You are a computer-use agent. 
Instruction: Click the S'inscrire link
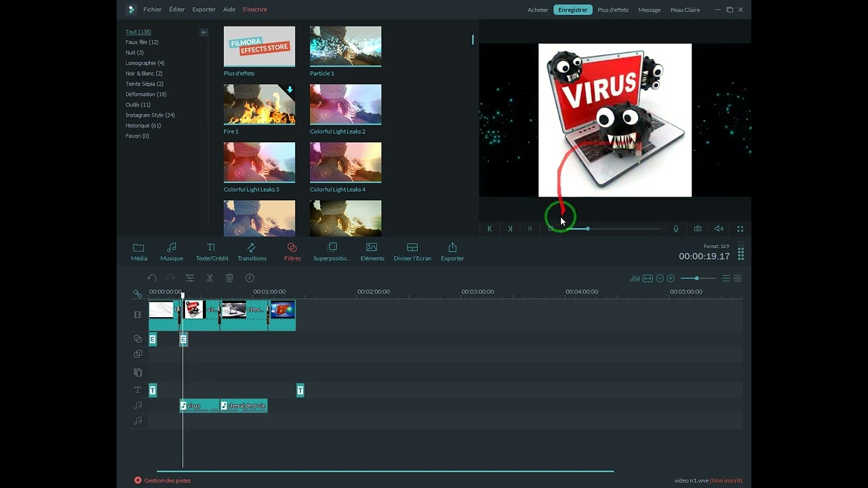click(x=255, y=9)
